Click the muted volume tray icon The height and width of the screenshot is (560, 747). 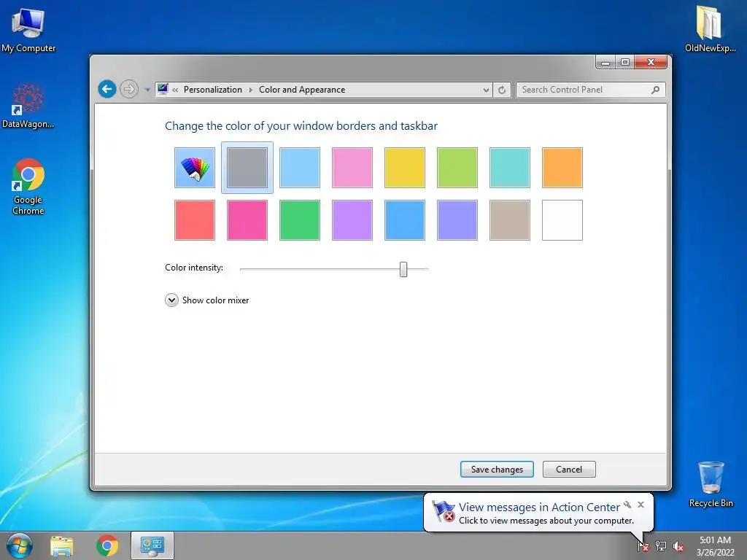click(678, 546)
